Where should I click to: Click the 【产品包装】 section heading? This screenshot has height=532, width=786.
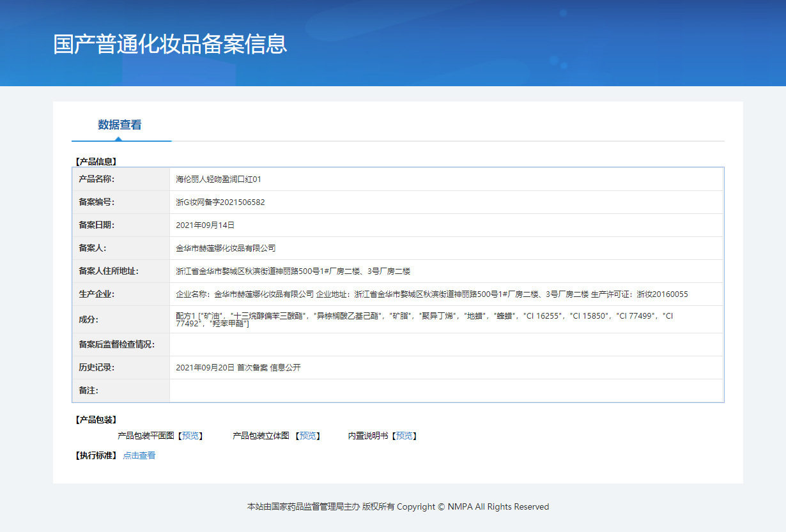click(96, 420)
